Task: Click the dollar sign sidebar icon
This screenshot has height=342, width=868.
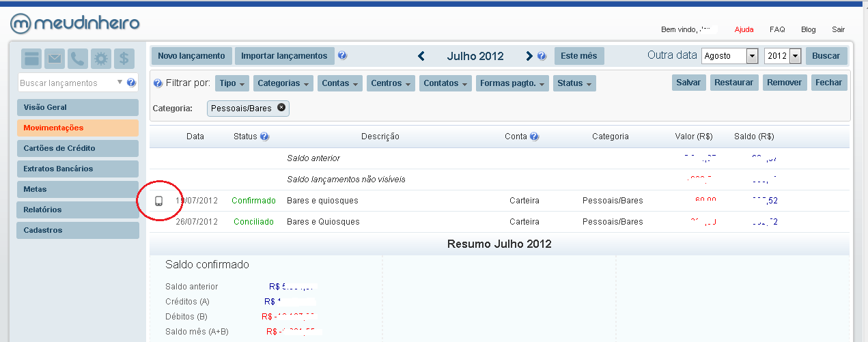Action: [124, 59]
